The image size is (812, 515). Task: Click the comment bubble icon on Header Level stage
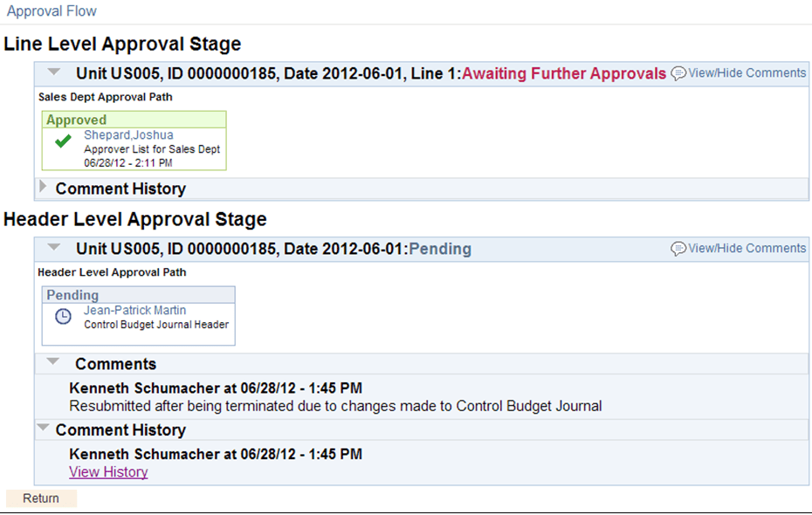point(677,248)
